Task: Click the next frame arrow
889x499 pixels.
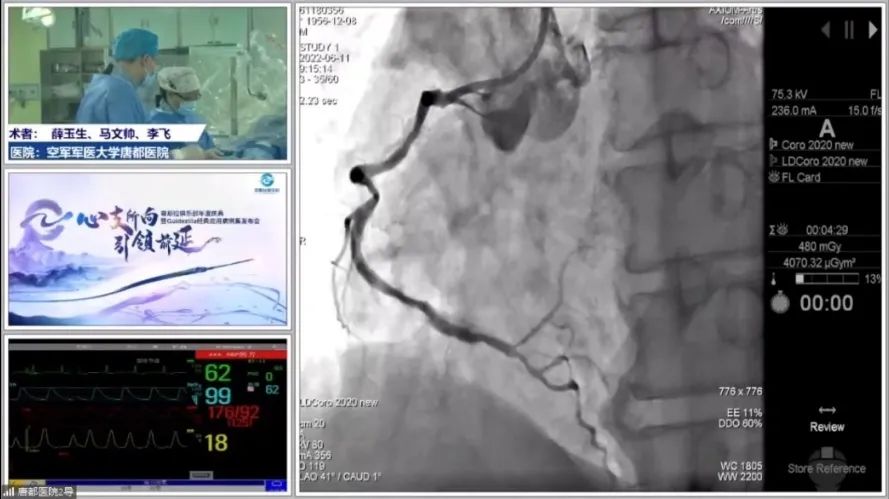Action: (x=871, y=30)
